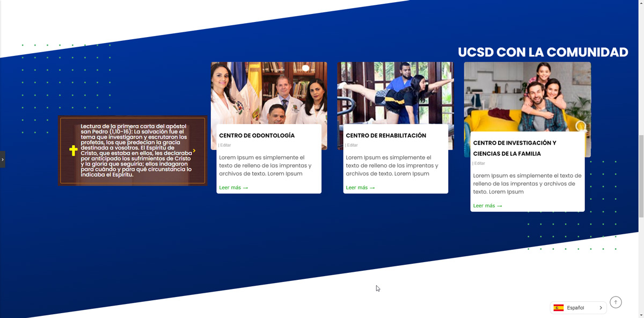The image size is (644, 318).
Task: Click Leer más on the Odontología card
Action: [x=233, y=187]
